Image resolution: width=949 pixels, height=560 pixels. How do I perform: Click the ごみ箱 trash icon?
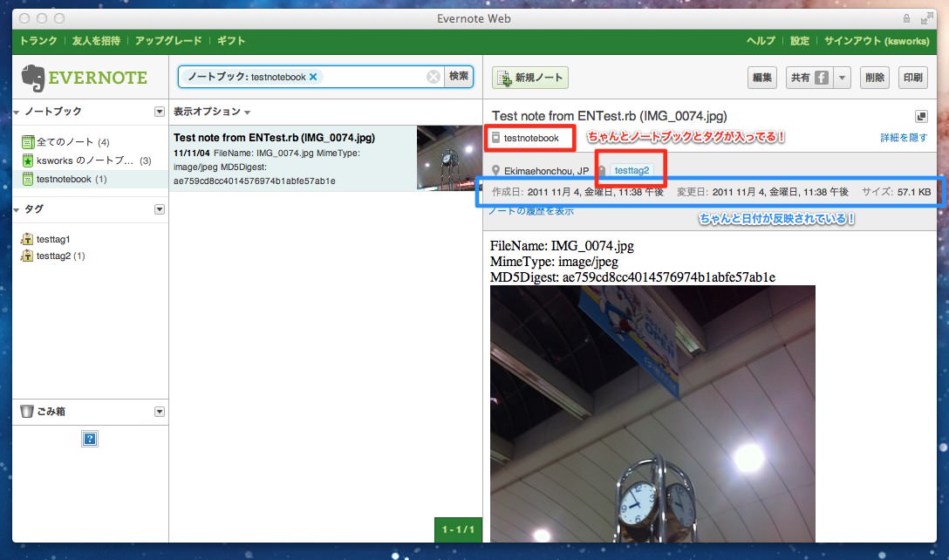[27, 412]
